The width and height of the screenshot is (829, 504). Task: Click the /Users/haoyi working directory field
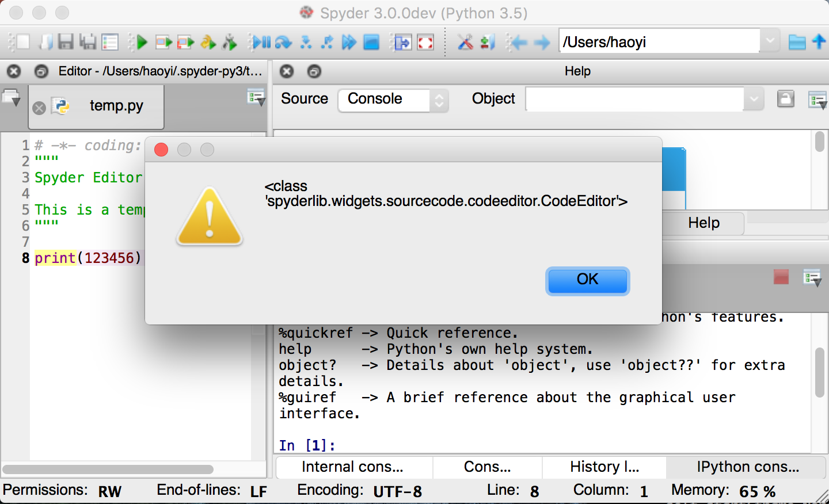[659, 41]
